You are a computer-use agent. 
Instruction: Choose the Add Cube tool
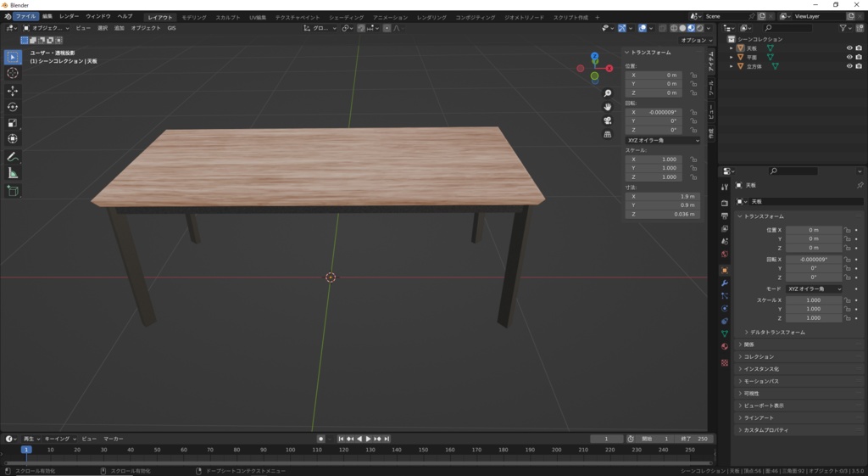pos(13,191)
